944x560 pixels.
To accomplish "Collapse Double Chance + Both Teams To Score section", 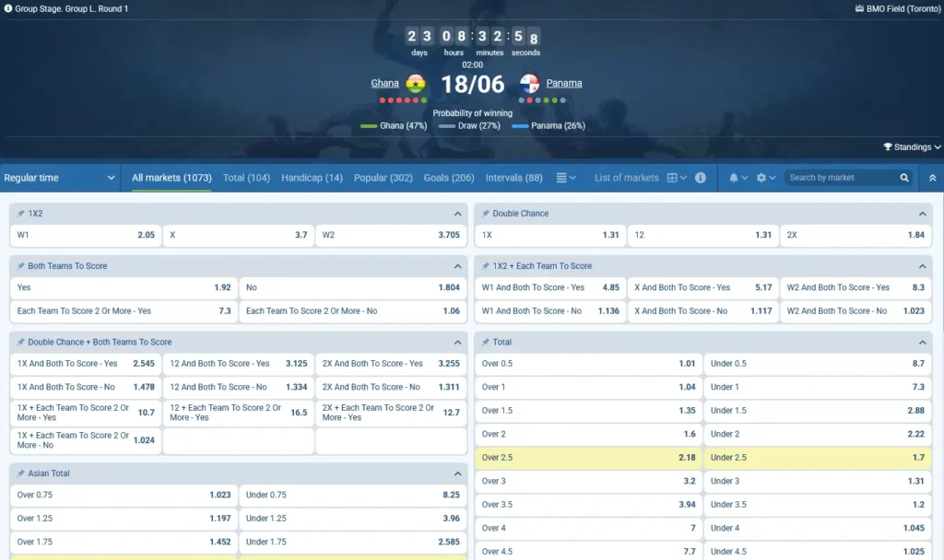I will pyautogui.click(x=457, y=342).
